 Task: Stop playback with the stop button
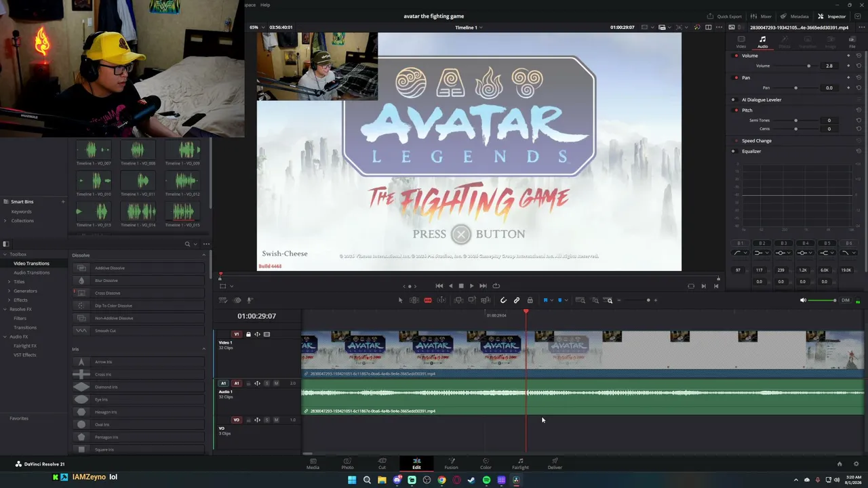461,286
